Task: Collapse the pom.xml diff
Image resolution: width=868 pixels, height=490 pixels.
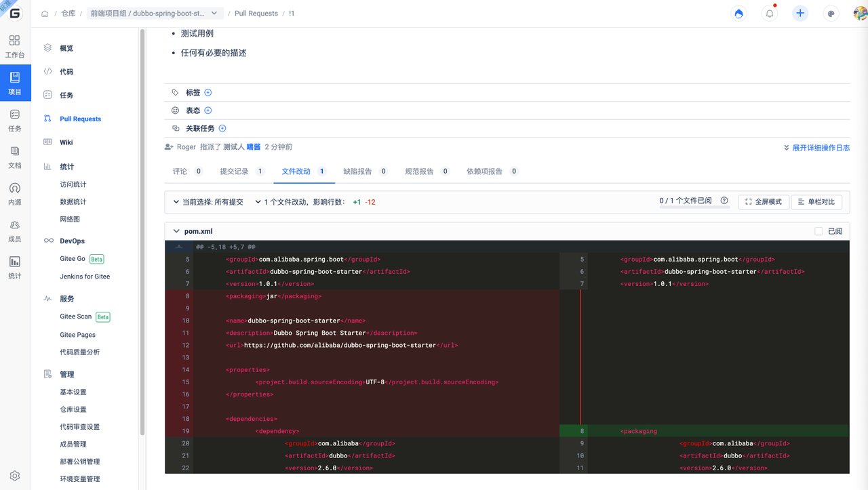Action: (x=176, y=231)
